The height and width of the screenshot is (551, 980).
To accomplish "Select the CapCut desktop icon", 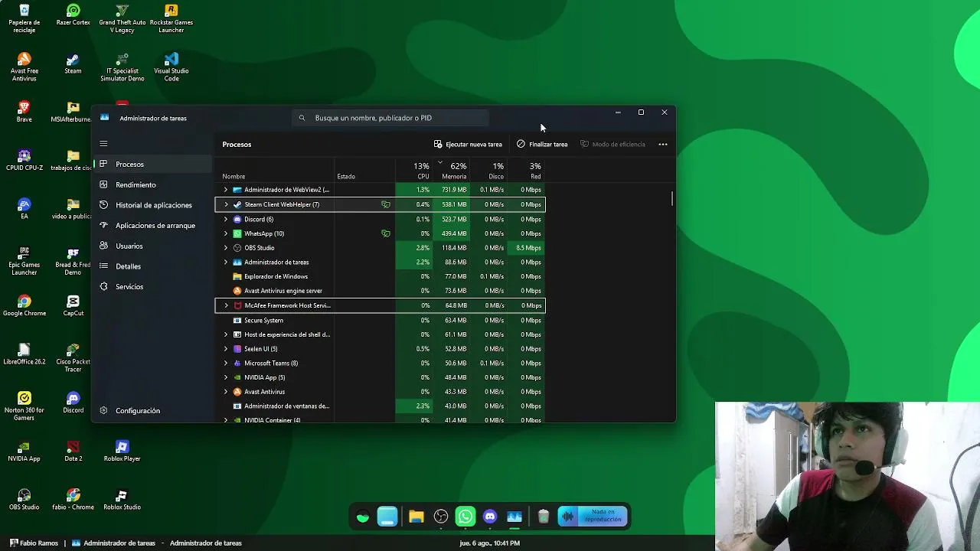I will click(x=73, y=306).
